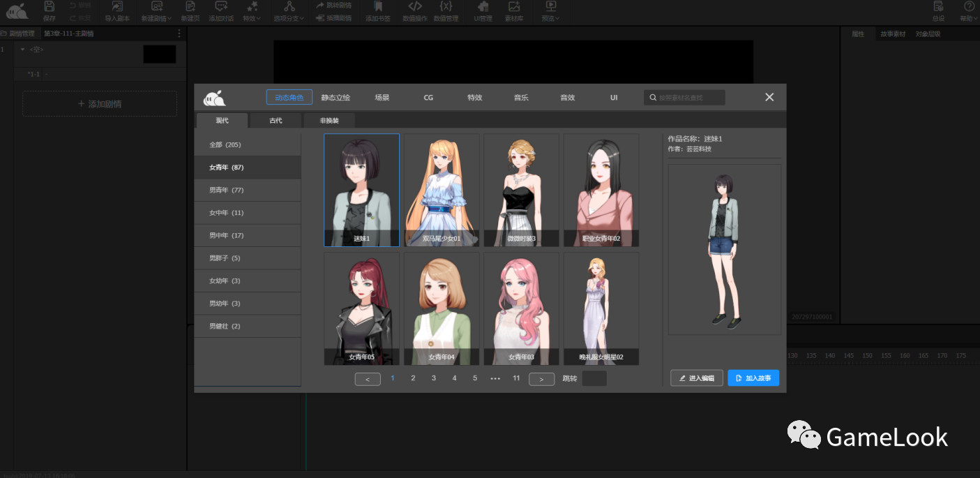Screen dimensions: 980x478
Task: Go to the next page arrow
Action: (x=541, y=379)
